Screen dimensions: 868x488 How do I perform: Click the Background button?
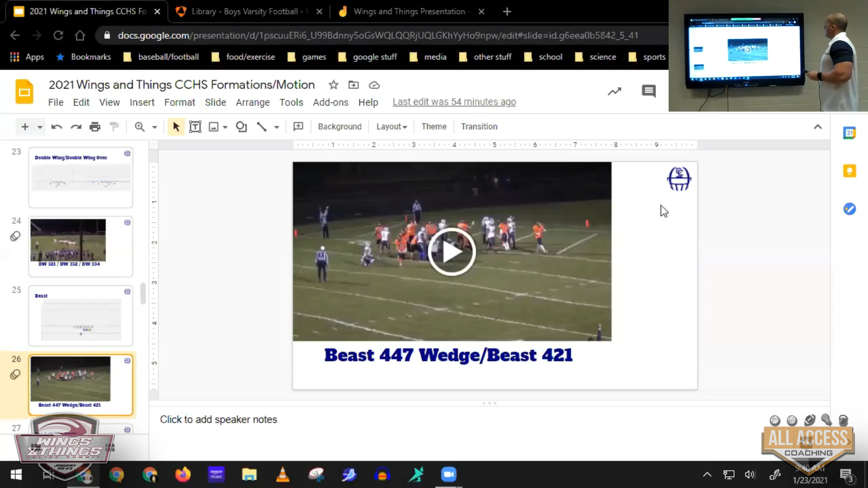[x=340, y=127]
